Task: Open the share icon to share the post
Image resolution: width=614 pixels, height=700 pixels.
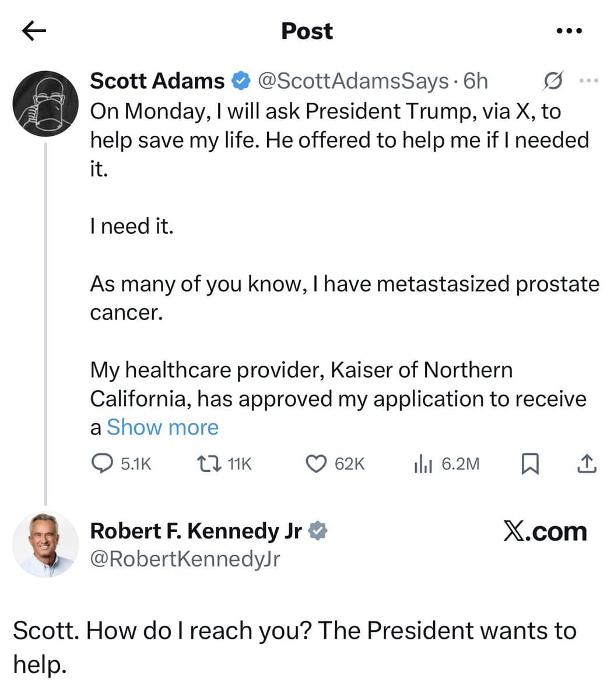Action: coord(587,464)
